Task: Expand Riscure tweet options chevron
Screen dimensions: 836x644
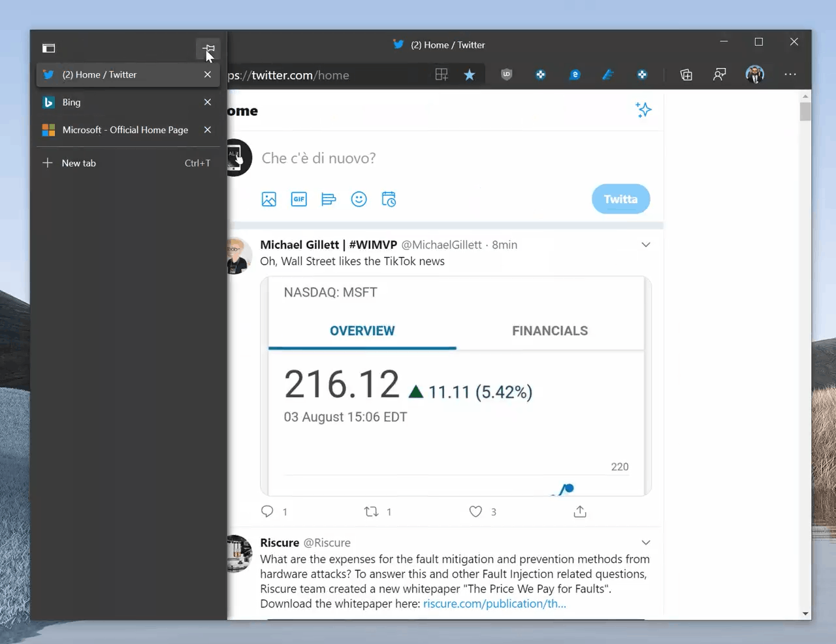Action: point(646,543)
